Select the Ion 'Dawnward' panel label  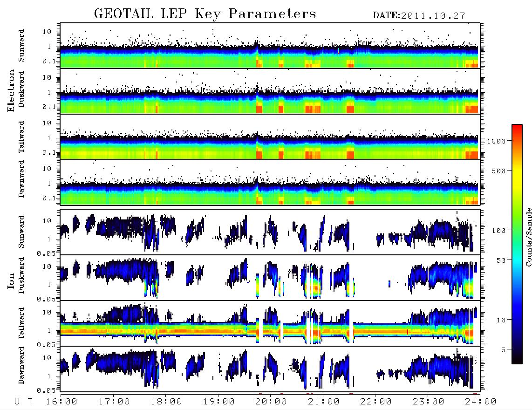21,365
